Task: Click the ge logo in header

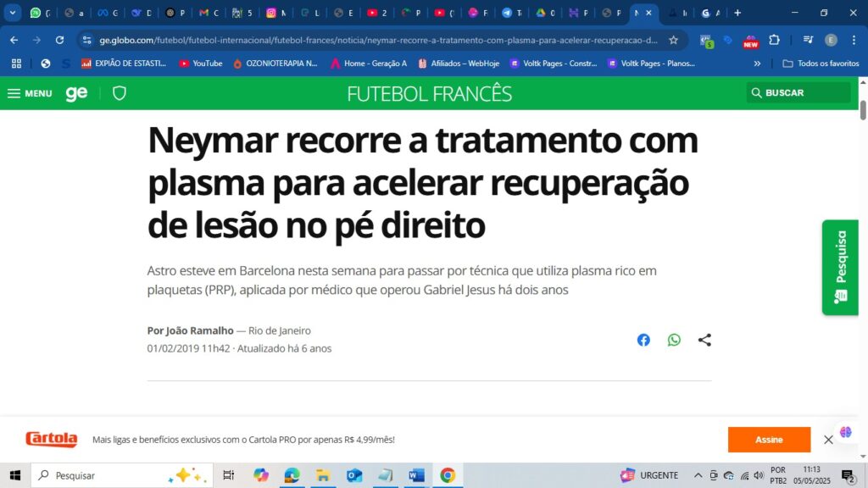Action: point(76,93)
